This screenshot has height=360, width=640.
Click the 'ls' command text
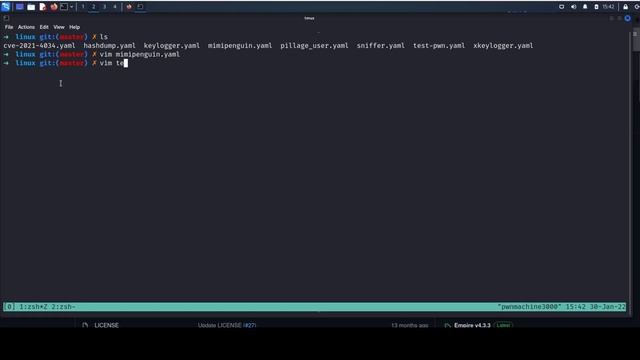click(104, 37)
